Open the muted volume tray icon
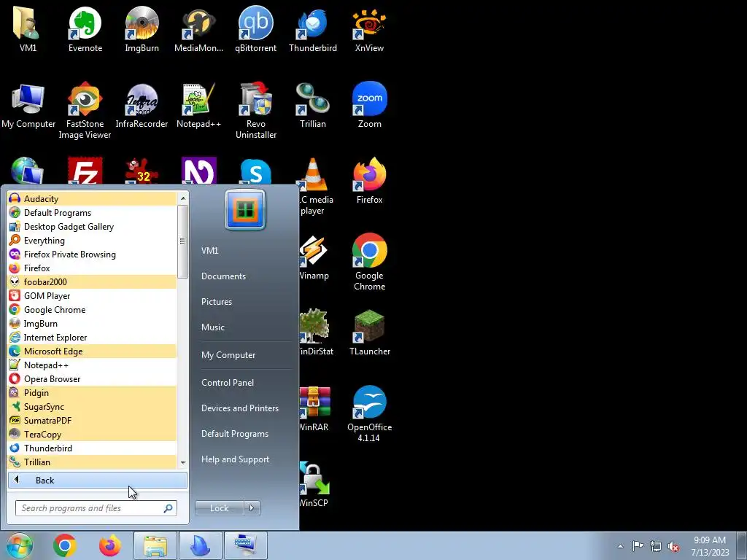The height and width of the screenshot is (560, 747). pyautogui.click(x=673, y=546)
